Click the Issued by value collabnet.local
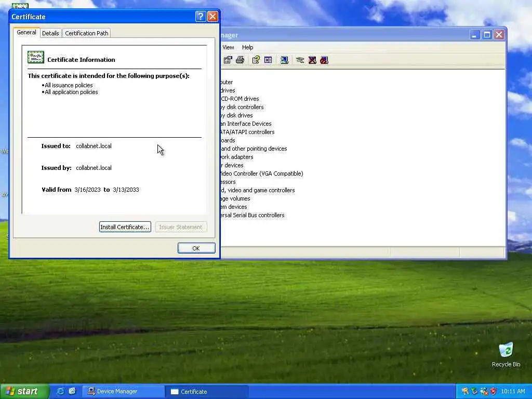 tap(94, 168)
